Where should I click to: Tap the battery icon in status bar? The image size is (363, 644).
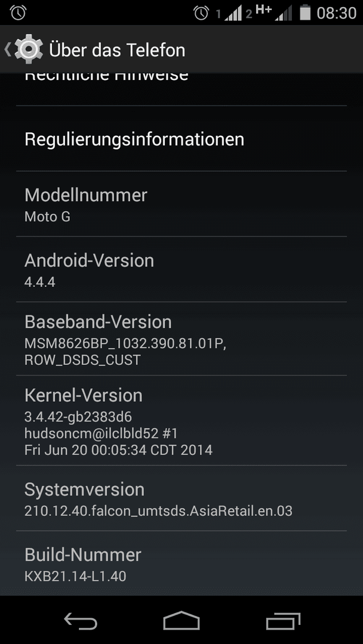click(x=305, y=13)
